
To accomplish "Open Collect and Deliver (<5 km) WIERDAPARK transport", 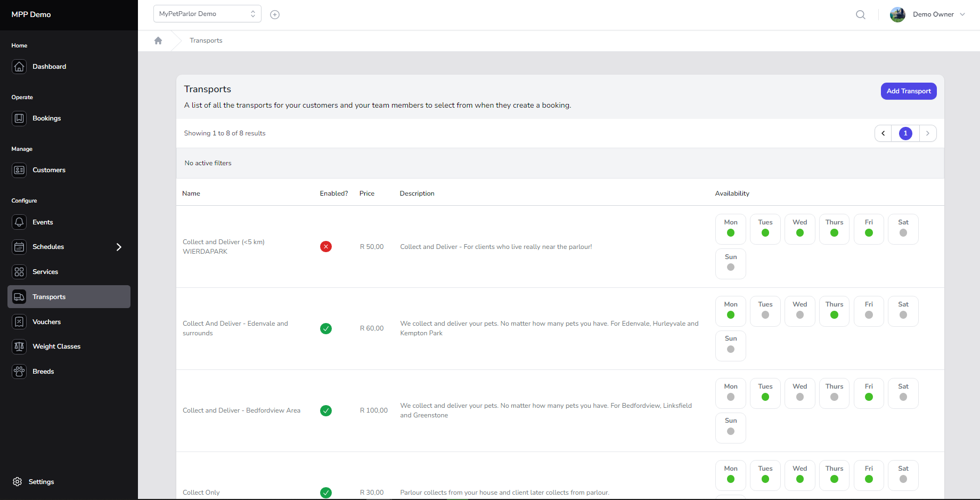I will tap(224, 247).
